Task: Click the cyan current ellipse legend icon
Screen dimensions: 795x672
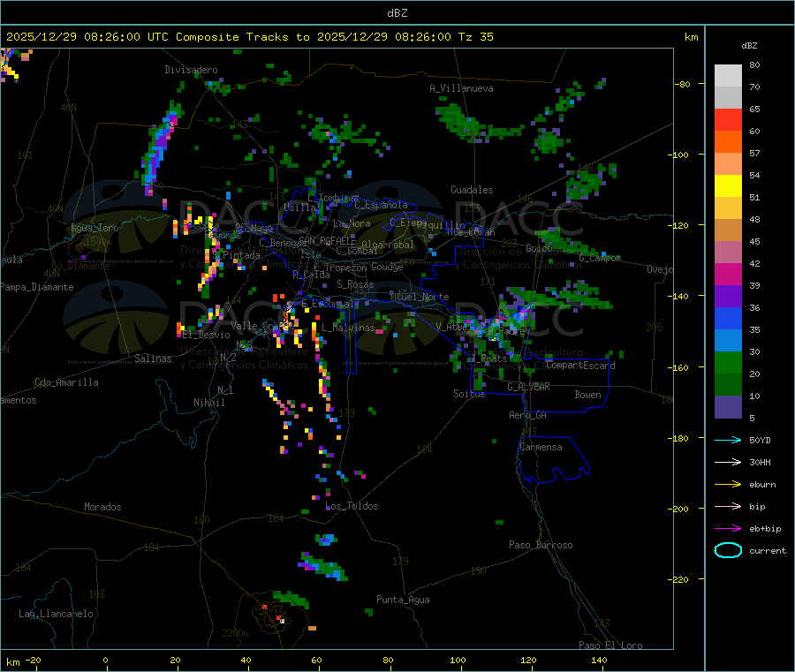Action: click(728, 550)
